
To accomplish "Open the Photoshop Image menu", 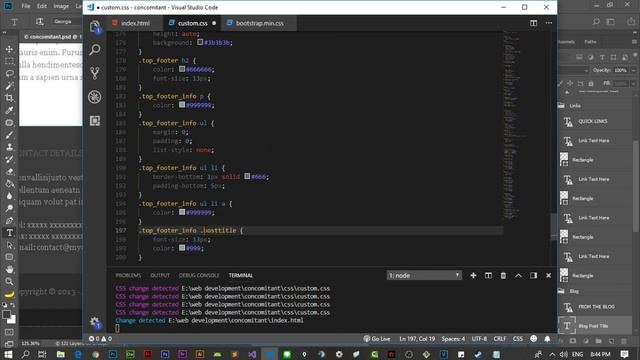I will 61,6.
